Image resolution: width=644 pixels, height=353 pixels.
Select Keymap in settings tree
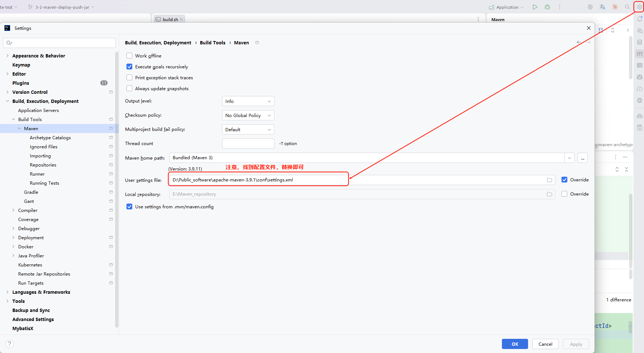pyautogui.click(x=21, y=65)
